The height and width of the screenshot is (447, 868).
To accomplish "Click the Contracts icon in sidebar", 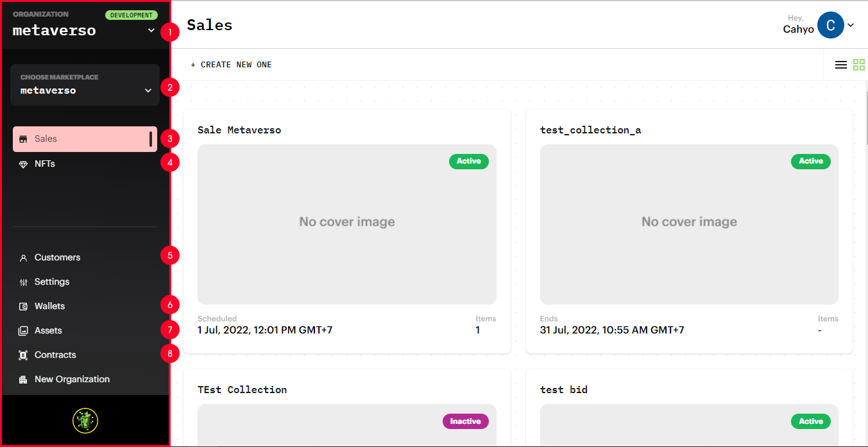I will coord(23,355).
